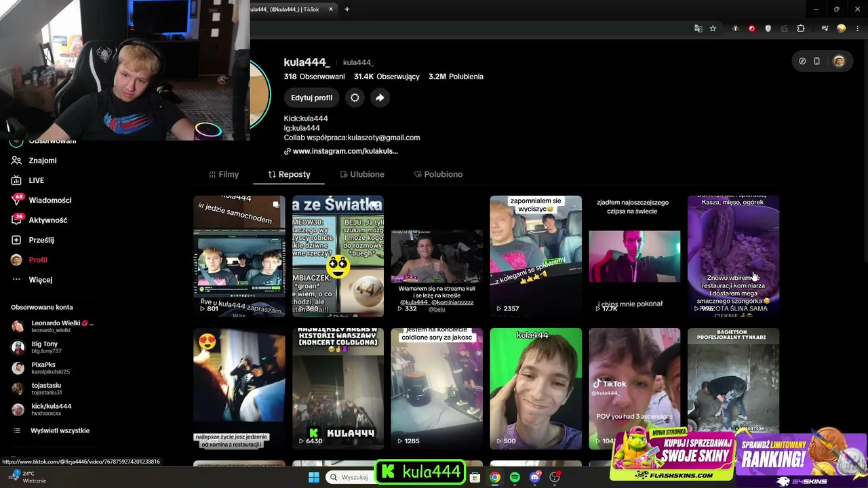The height and width of the screenshot is (488, 868).
Task: Open Google Chrome from the taskbar
Action: point(495,477)
